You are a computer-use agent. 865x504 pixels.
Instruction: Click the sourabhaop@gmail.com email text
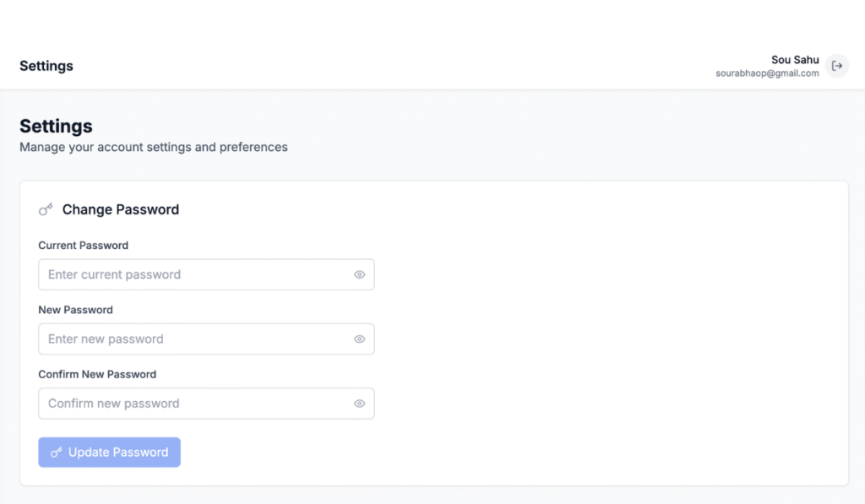point(767,73)
